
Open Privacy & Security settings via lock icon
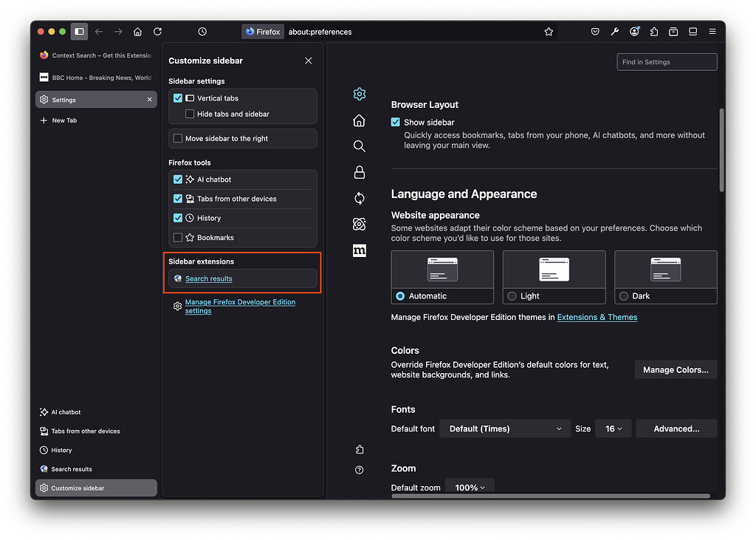coord(360,172)
